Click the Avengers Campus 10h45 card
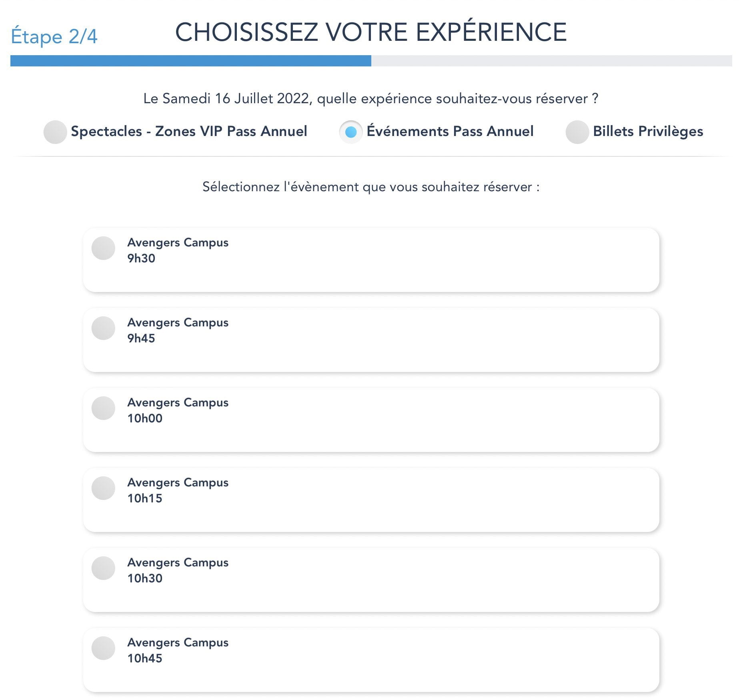 371,660
